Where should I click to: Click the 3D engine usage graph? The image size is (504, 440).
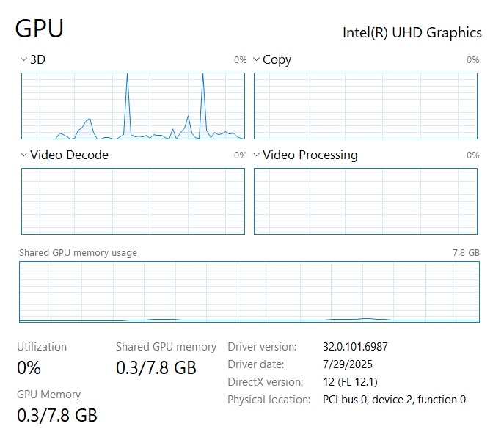pos(133,106)
